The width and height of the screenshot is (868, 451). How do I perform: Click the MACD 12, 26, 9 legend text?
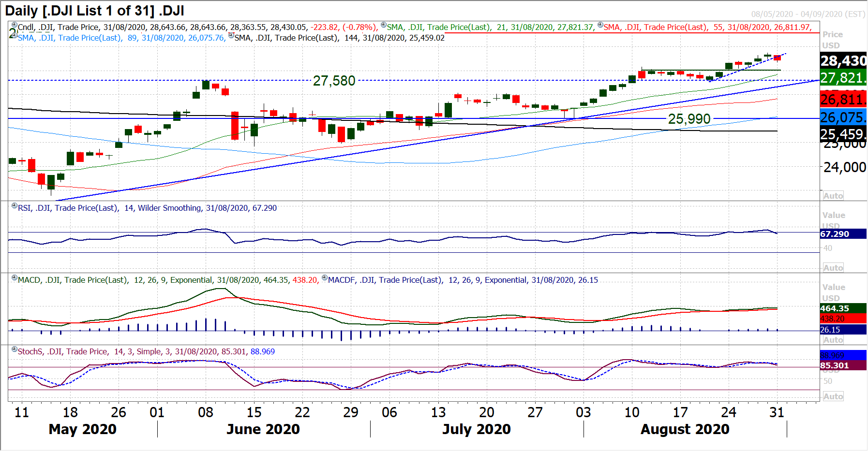(168, 280)
